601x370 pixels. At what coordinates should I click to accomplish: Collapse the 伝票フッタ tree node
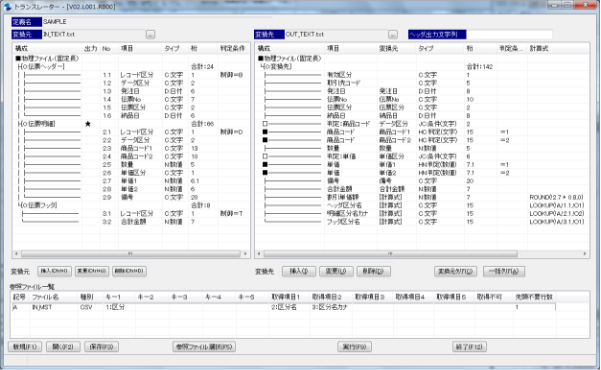pos(19,205)
